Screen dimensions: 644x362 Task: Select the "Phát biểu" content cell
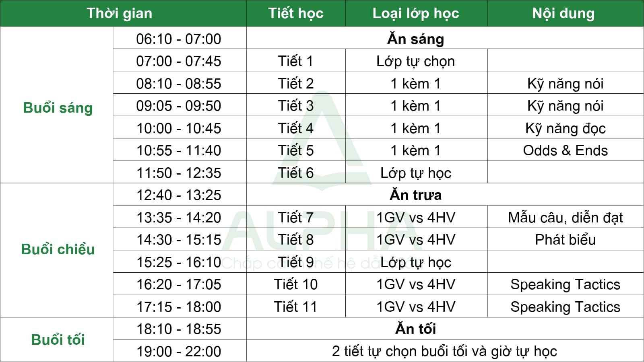click(x=566, y=239)
